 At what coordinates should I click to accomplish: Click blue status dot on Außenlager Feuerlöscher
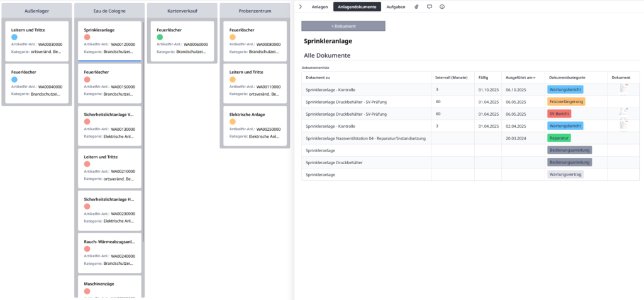14,79
